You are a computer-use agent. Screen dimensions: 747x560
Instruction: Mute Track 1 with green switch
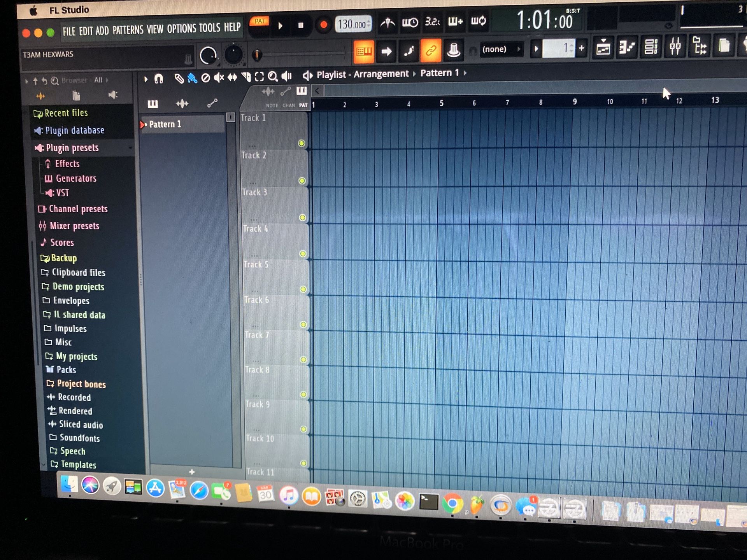(301, 143)
